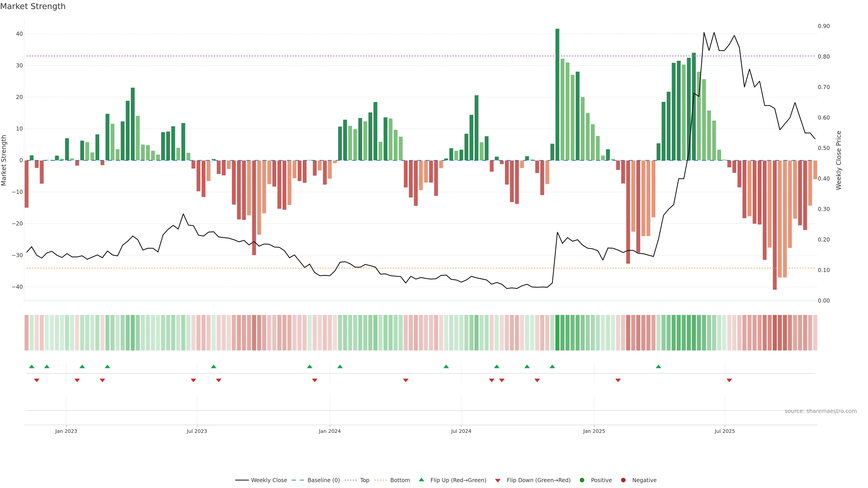Click the deepest red bar below -40
The width and height of the screenshot is (868, 488).
point(775,225)
